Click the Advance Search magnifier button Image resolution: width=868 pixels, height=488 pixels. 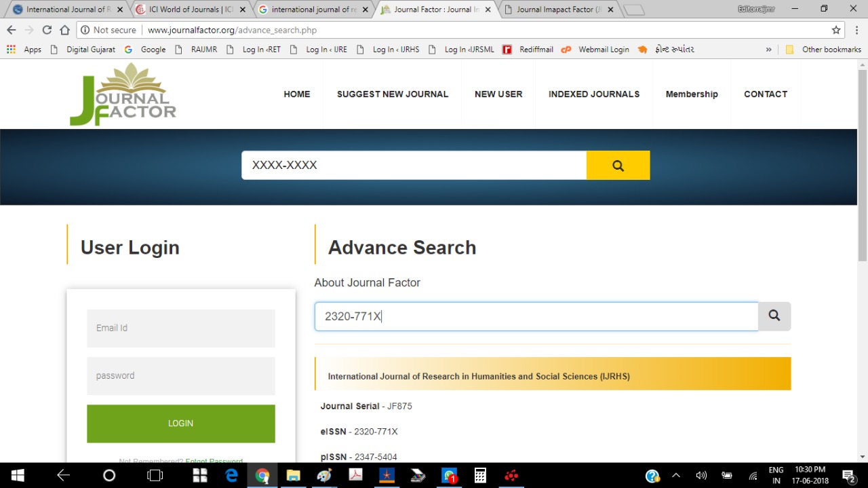click(x=774, y=316)
